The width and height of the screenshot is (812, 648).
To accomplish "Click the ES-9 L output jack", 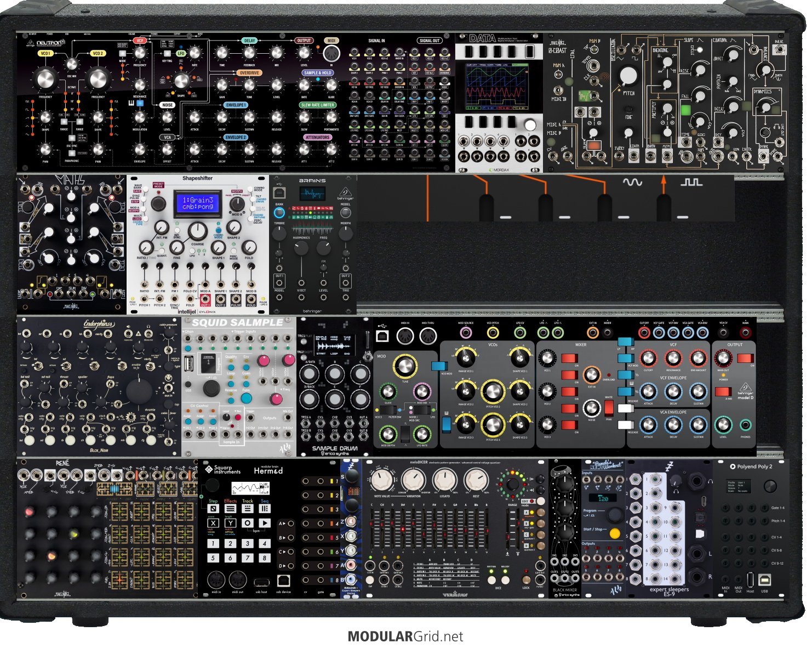I will pyautogui.click(x=698, y=553).
